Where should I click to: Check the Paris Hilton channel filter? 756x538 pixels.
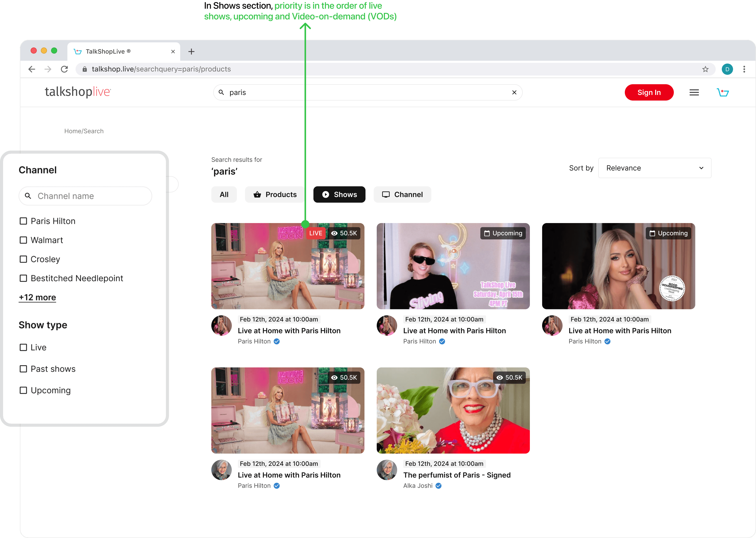click(23, 221)
